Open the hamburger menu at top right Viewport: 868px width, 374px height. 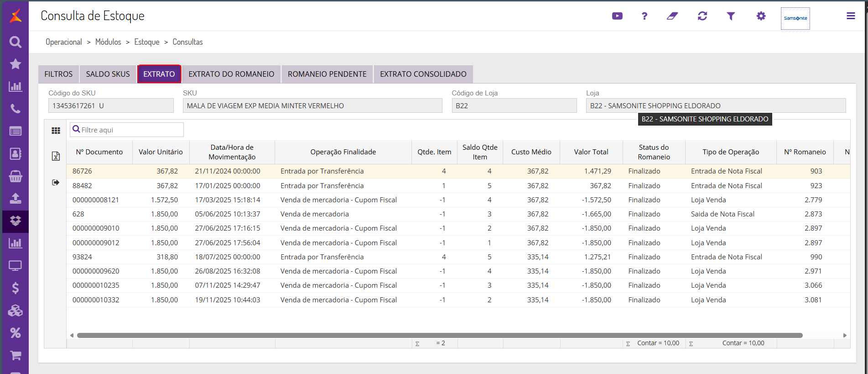pos(851,16)
